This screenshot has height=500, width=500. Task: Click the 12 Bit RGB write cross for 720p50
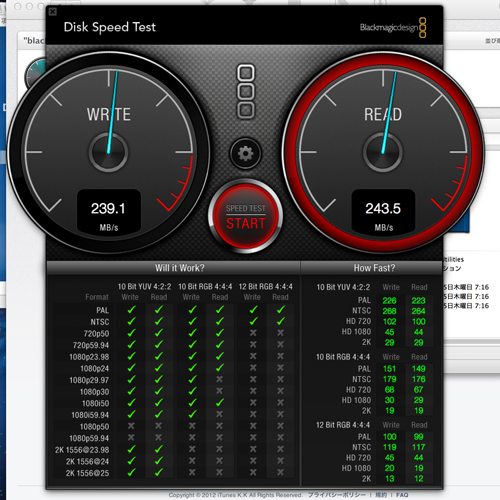(x=253, y=333)
